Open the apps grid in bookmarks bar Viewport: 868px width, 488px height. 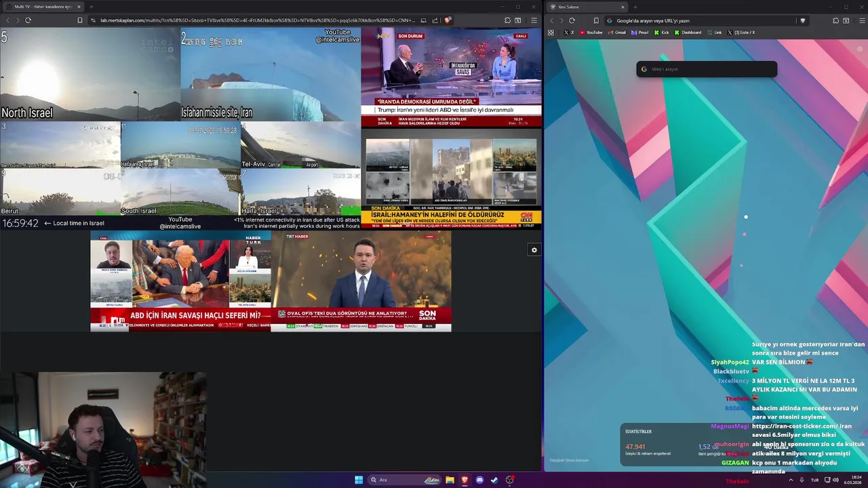(551, 33)
